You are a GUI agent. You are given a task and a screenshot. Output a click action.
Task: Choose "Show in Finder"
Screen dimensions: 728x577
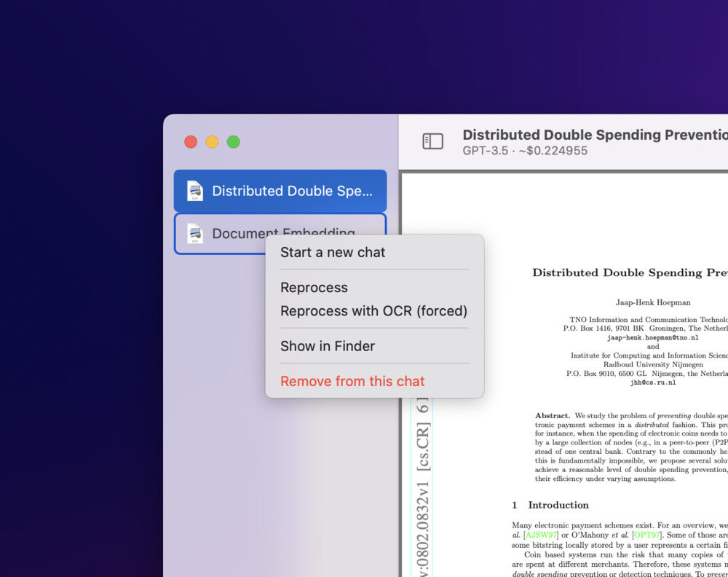click(328, 346)
